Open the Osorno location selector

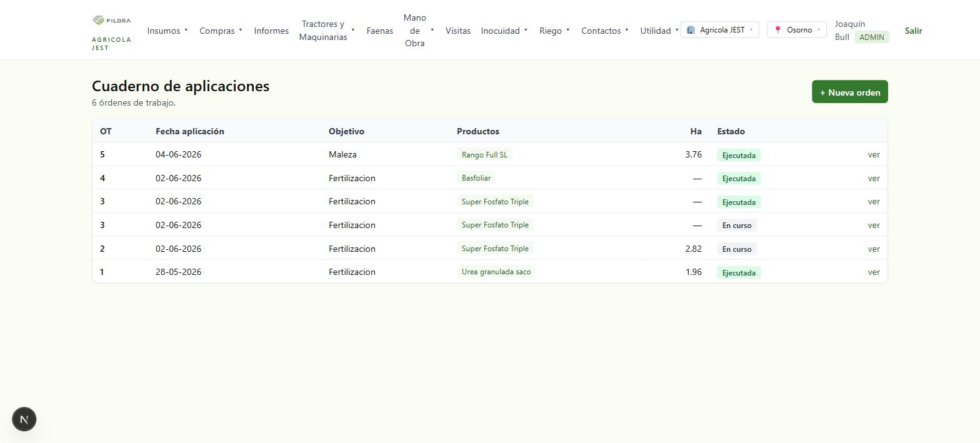[797, 29]
